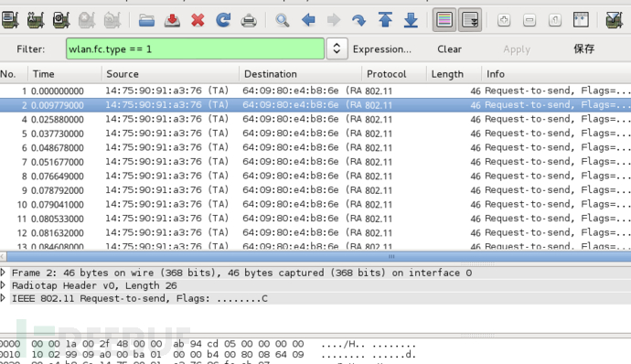
Task: Click the wlan.fc.type filter input field
Action: (195, 48)
